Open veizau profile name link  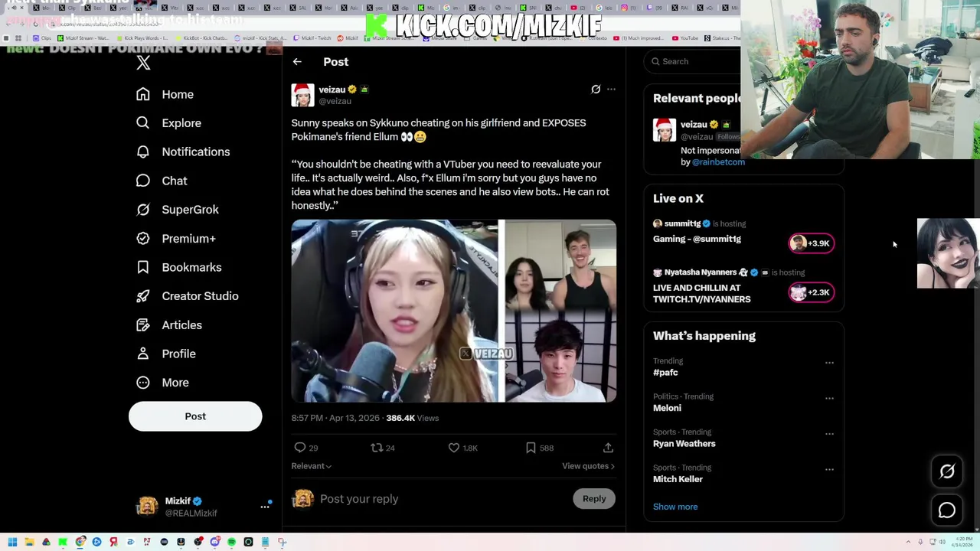332,90
